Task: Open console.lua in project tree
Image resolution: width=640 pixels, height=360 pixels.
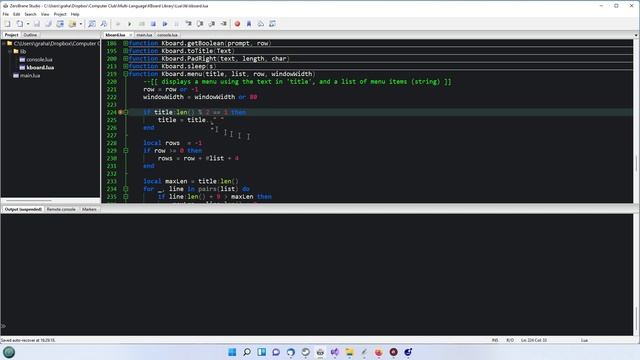Action: (39, 60)
